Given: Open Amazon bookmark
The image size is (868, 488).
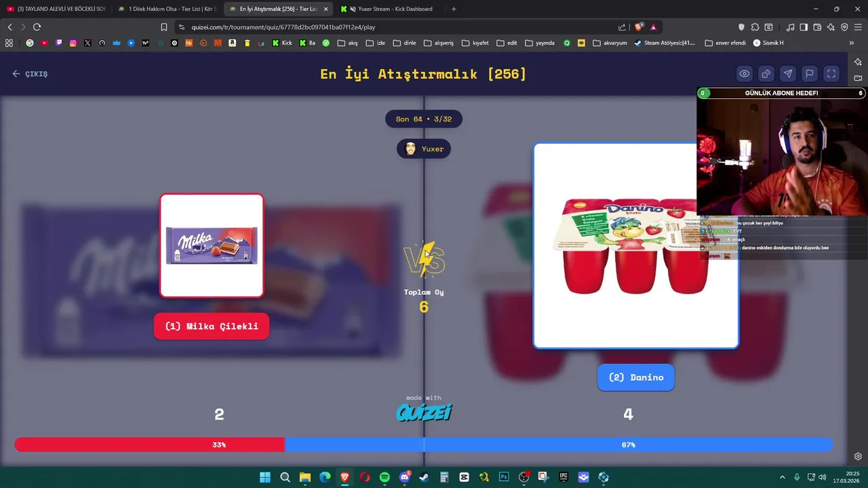Looking at the screenshot, I should pyautogui.click(x=233, y=43).
